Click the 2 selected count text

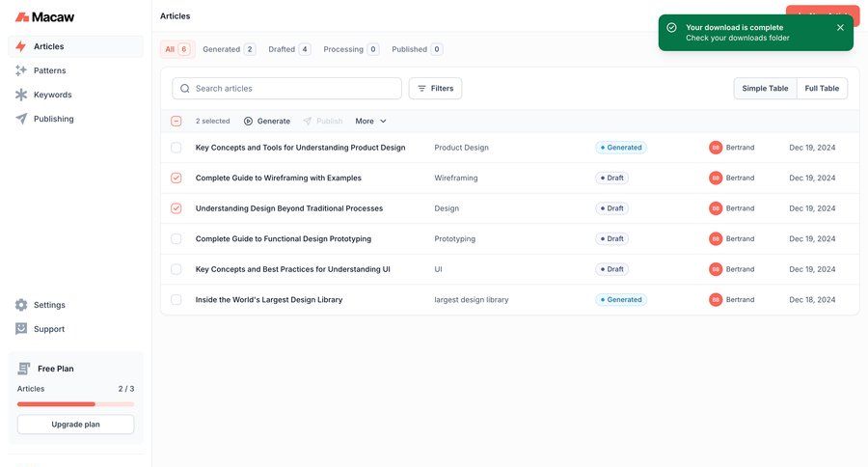(212, 122)
